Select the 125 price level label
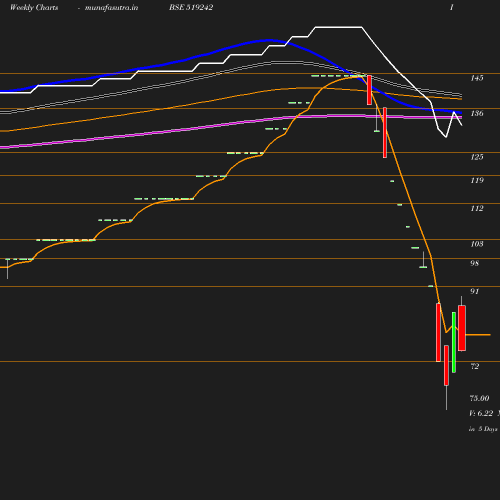Viewport: 500px width, 500px height. pos(477,157)
